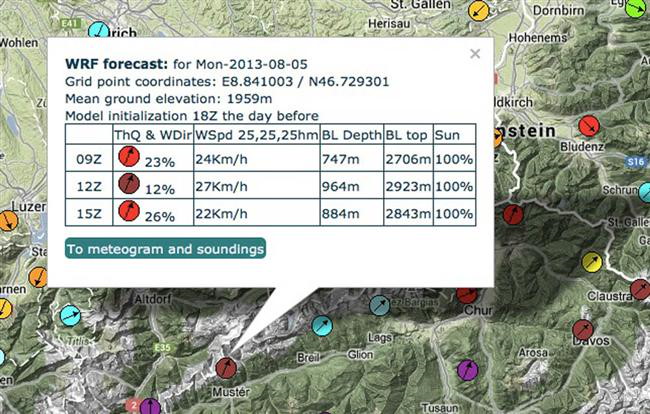Image resolution: width=650 pixels, height=414 pixels.
Task: Click orange marker near Luzern
Action: point(8,221)
